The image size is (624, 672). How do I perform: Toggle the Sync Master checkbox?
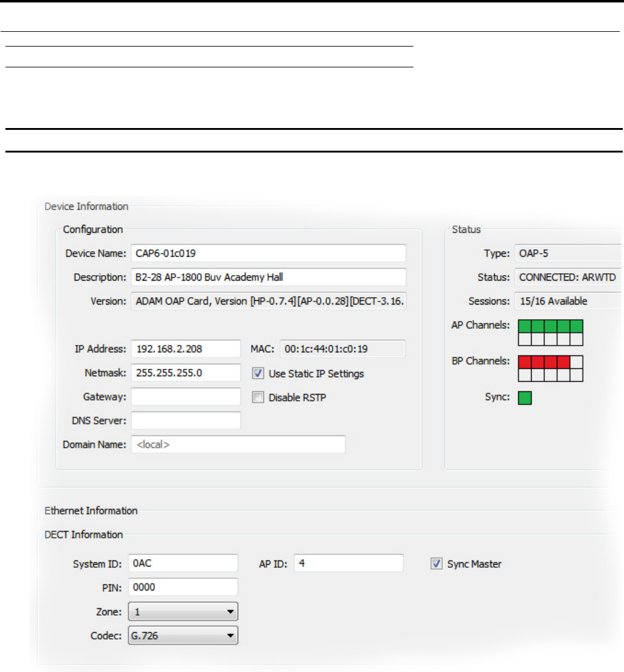click(437, 564)
